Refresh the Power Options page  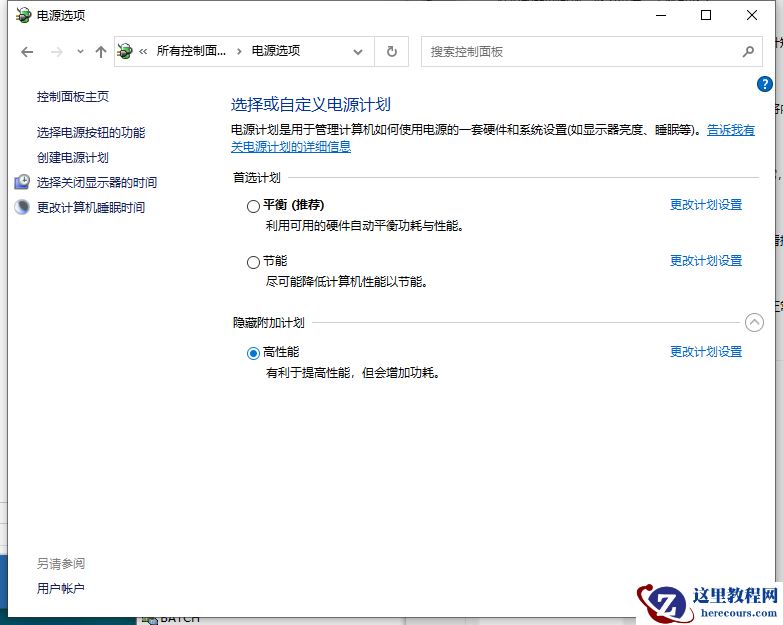tap(392, 51)
